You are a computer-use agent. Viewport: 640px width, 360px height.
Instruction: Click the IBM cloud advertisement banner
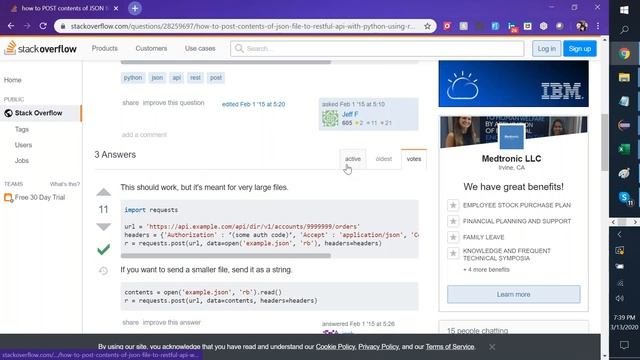pos(513,84)
